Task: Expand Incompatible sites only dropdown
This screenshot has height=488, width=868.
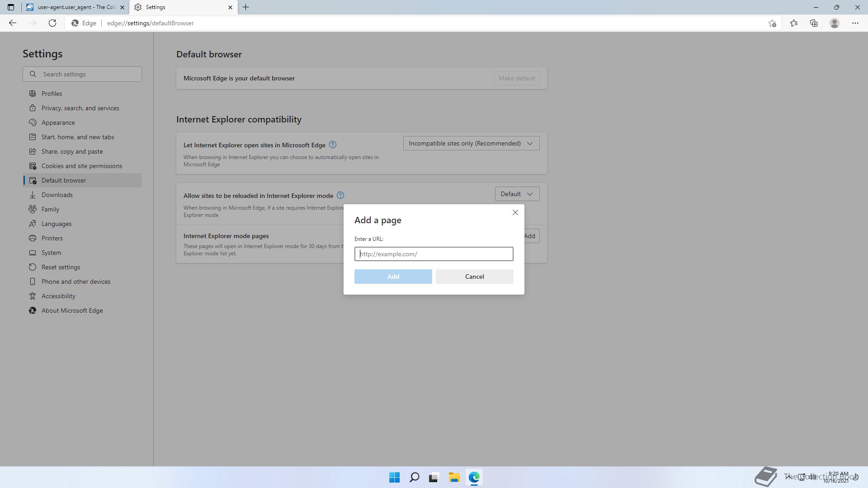Action: (471, 143)
